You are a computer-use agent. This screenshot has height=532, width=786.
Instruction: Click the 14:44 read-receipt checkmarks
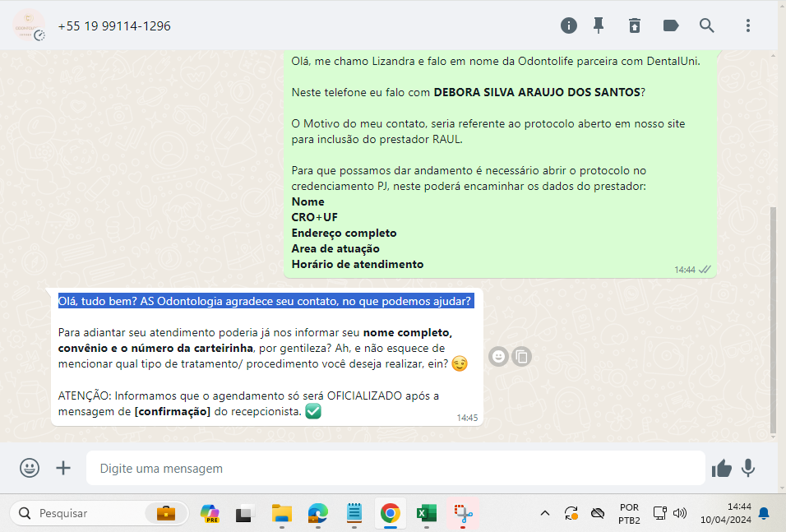pyautogui.click(x=705, y=270)
